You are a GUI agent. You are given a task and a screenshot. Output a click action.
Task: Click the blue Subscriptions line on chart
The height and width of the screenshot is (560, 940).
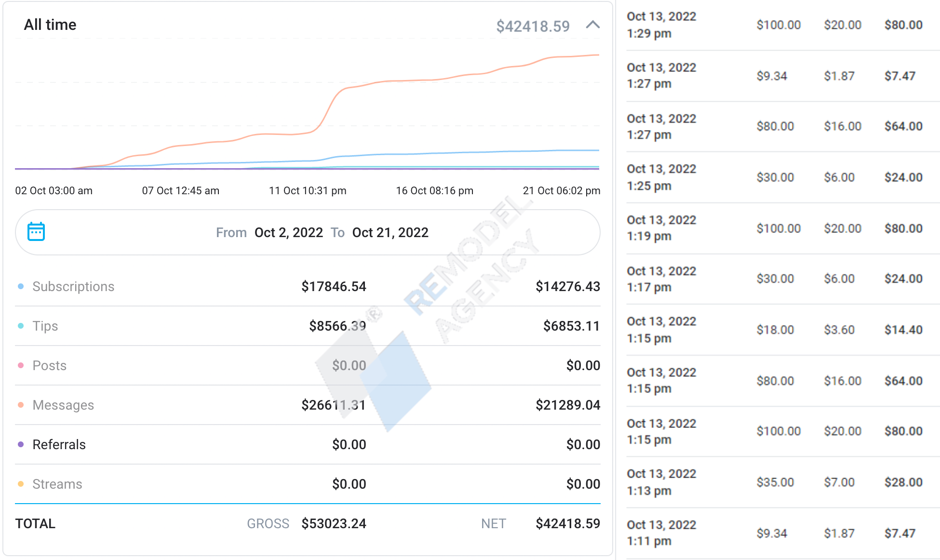[434, 153]
